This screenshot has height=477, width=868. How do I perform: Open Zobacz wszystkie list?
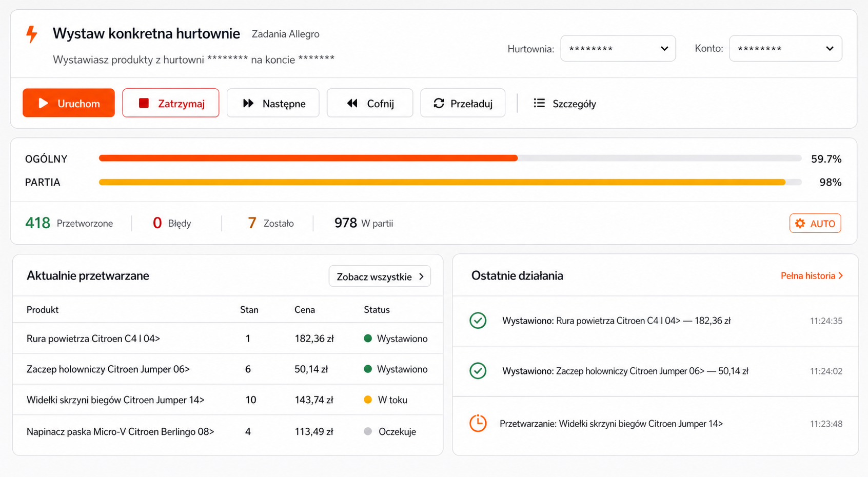point(380,276)
